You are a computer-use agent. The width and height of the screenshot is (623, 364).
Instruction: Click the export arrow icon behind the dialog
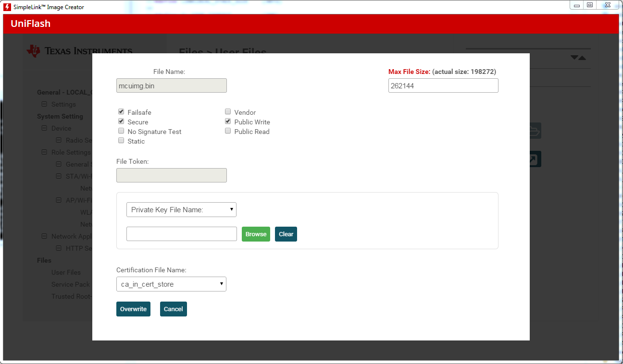click(x=535, y=159)
